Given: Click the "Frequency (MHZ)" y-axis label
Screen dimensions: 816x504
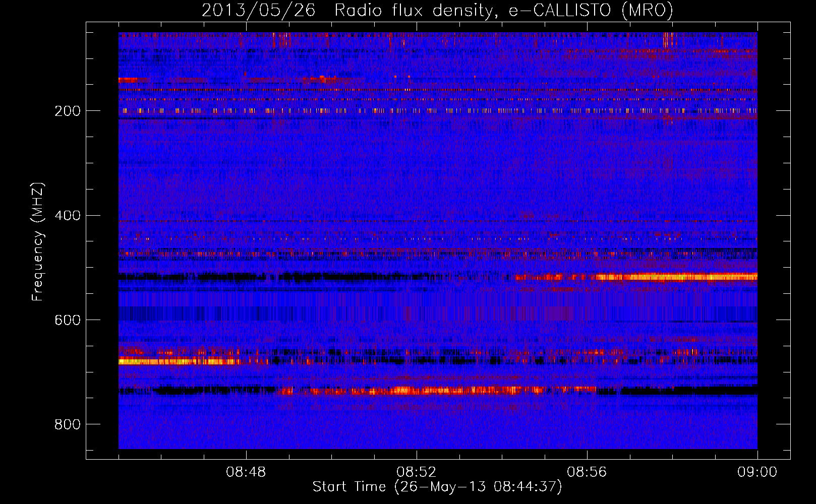Looking at the screenshot, I should [x=38, y=241].
